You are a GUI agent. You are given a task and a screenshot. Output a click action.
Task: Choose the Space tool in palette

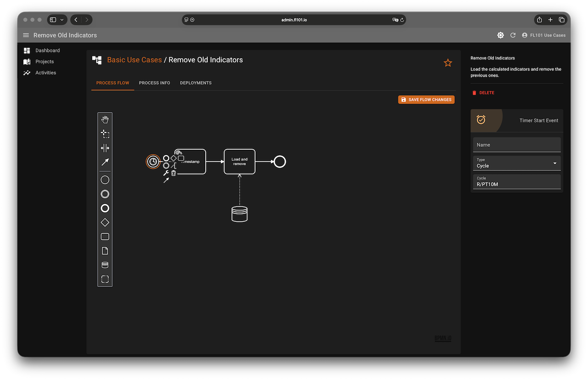105,148
